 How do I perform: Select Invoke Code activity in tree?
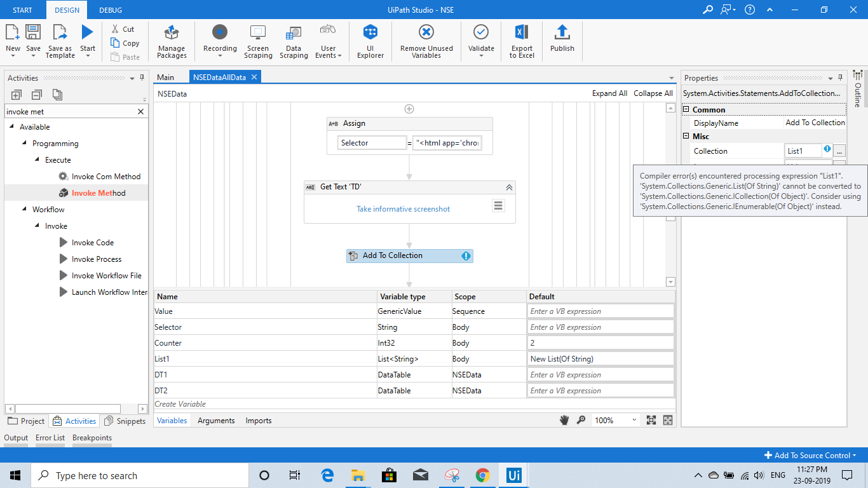[x=93, y=243]
